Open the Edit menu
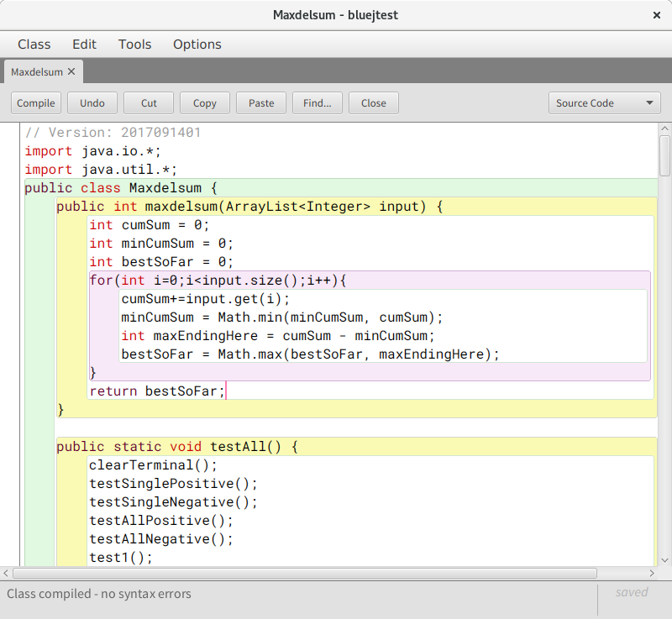Image resolution: width=672 pixels, height=619 pixels. 85,45
